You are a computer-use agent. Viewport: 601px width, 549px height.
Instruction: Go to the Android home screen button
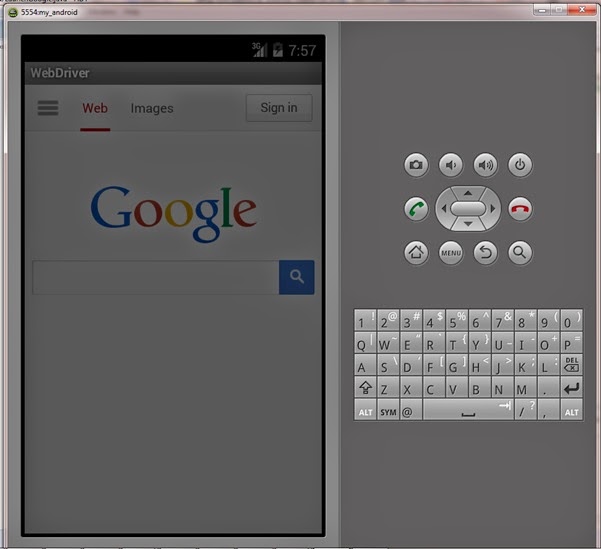[416, 253]
